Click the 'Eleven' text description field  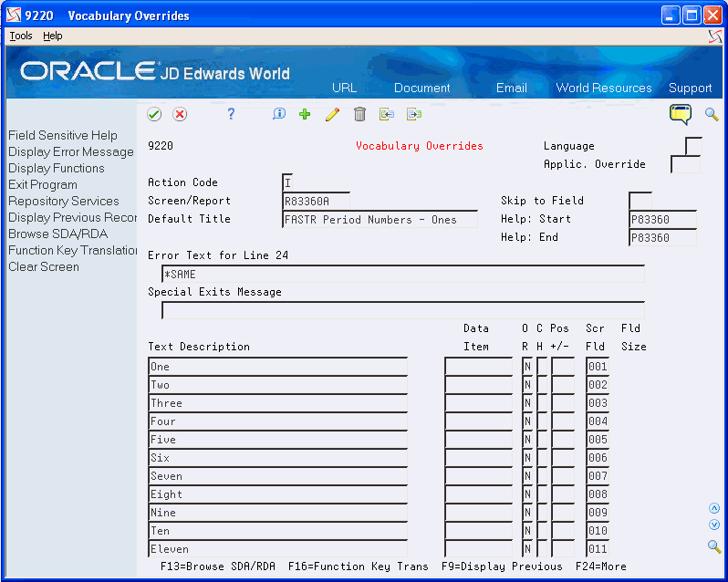(277, 549)
